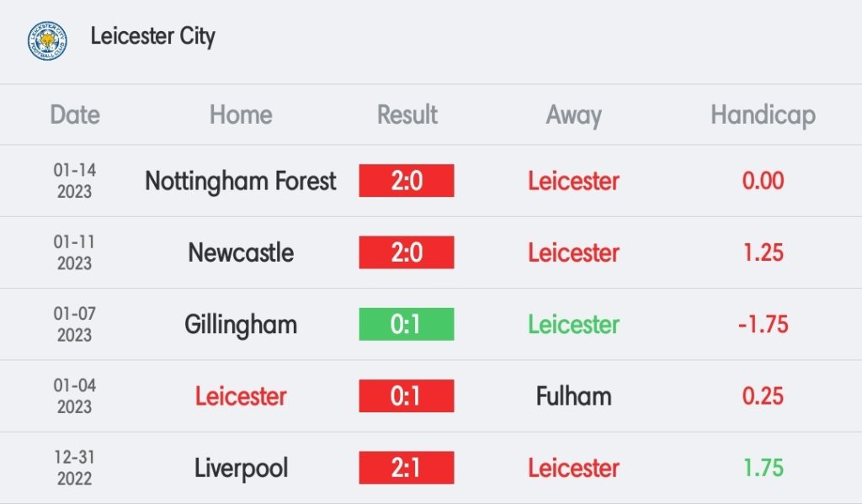Screen dimensions: 862x504
Task: Click the green 0:1 Gillingham result badge
Action: 407,324
